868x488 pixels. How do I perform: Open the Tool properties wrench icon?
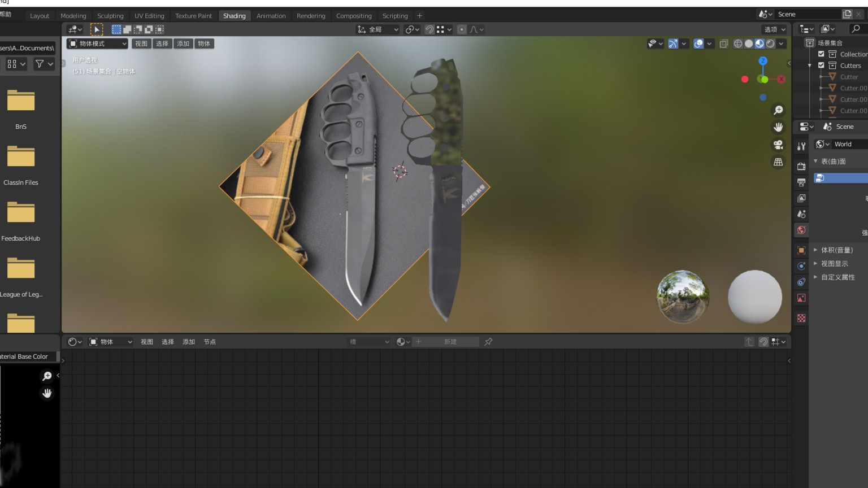click(x=801, y=146)
